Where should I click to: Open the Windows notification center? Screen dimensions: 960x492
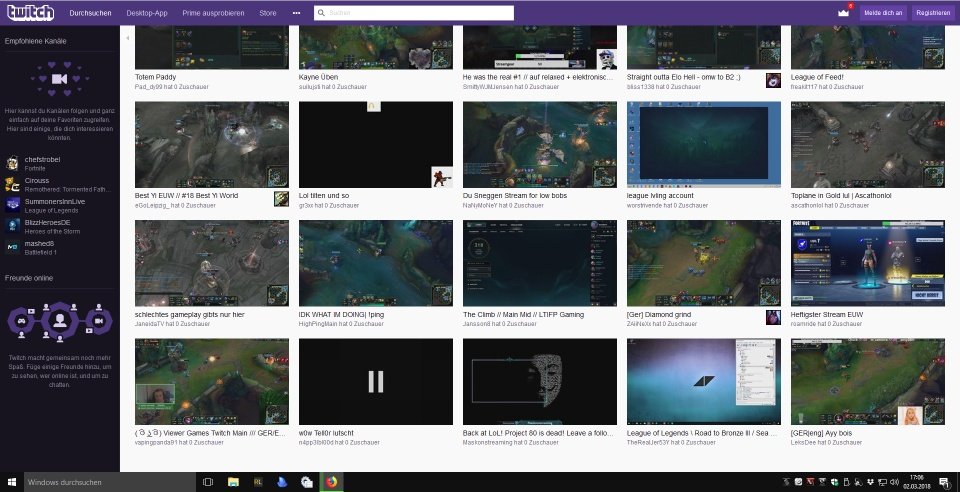(x=943, y=482)
